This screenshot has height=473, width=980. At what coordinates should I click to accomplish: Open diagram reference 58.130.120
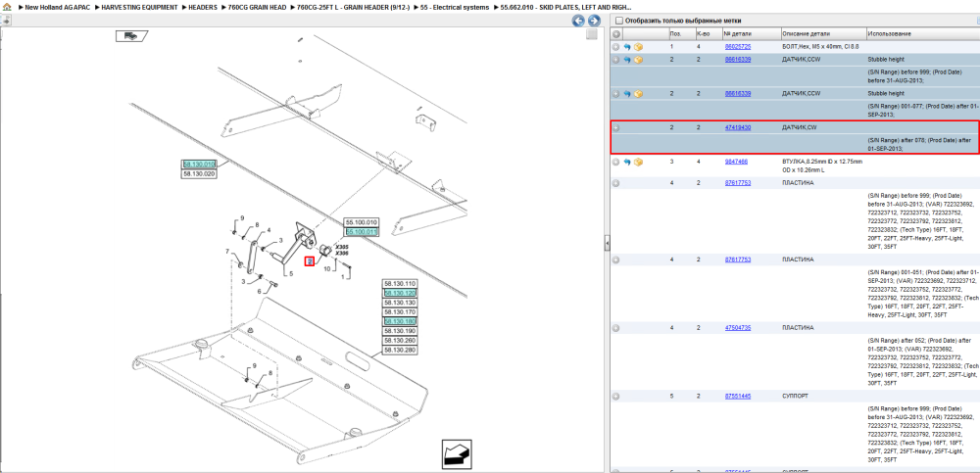400,293
